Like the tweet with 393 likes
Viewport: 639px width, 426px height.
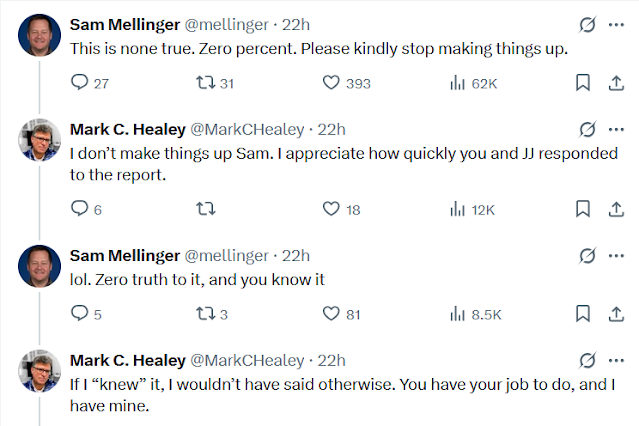click(333, 83)
